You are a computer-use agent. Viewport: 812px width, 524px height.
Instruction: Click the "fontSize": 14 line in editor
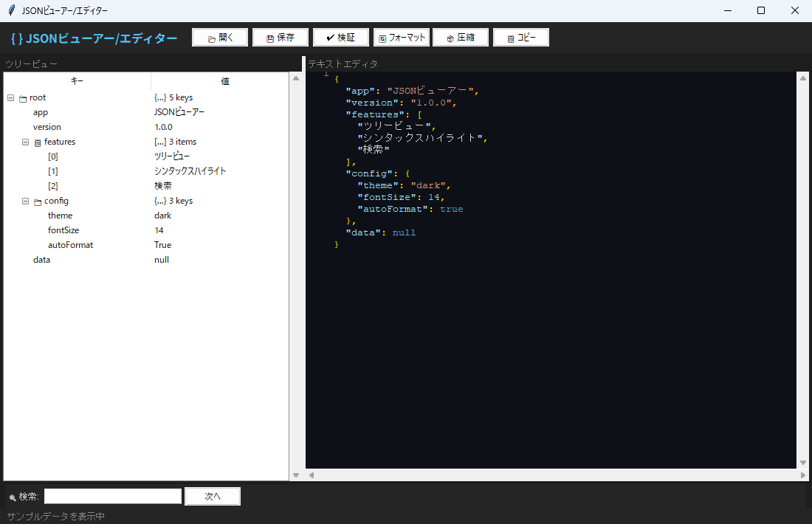click(x=401, y=197)
